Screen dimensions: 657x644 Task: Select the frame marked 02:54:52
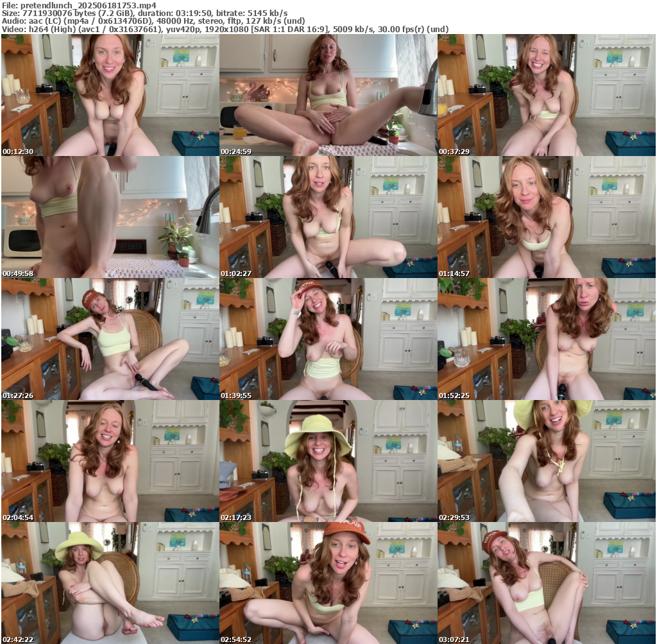tap(328, 582)
